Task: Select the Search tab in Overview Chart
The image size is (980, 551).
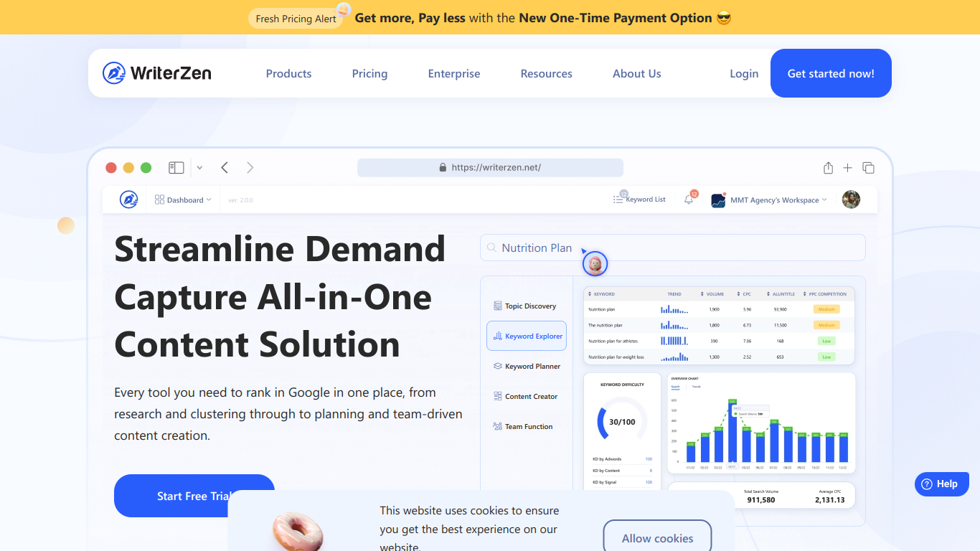Action: point(675,387)
